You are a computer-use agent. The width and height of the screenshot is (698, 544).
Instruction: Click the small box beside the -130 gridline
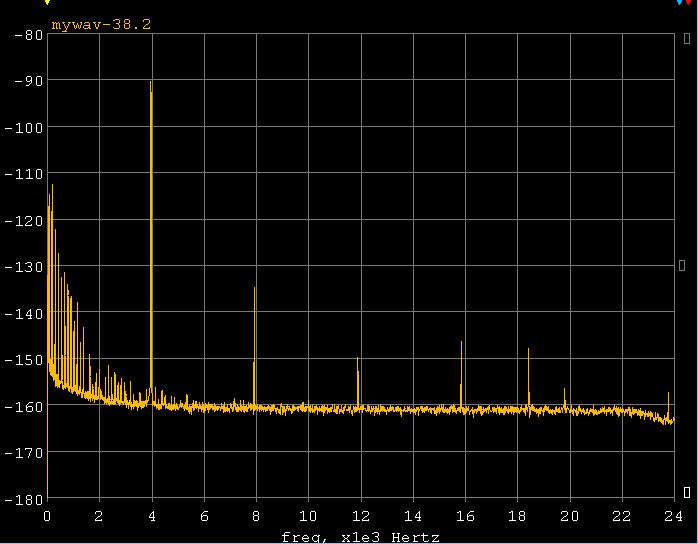pos(682,265)
